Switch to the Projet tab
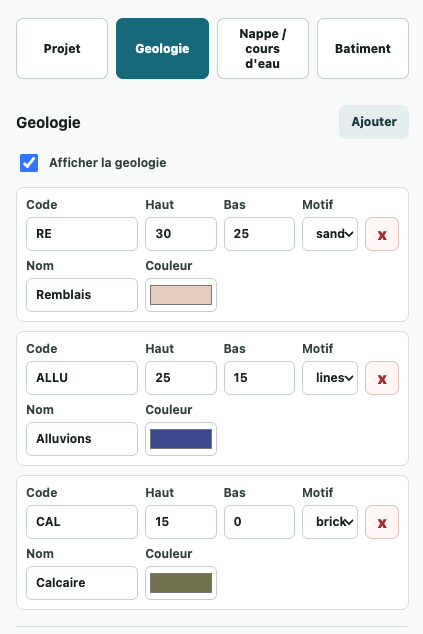 pyautogui.click(x=62, y=49)
